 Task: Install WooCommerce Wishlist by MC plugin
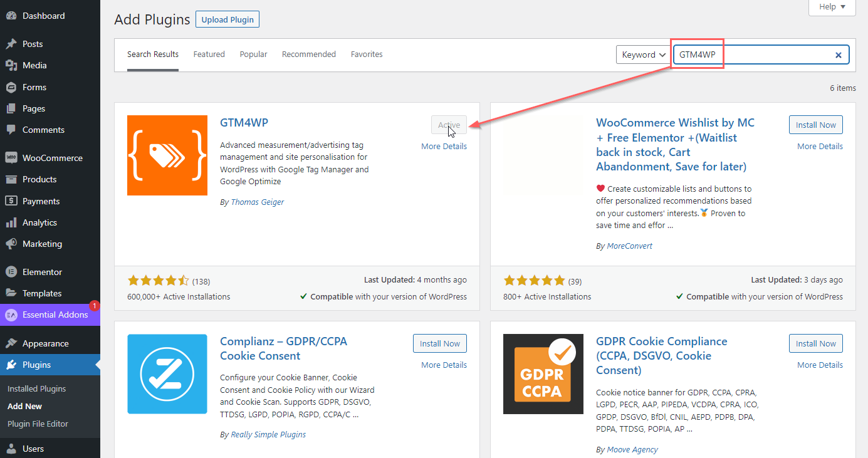tap(816, 125)
